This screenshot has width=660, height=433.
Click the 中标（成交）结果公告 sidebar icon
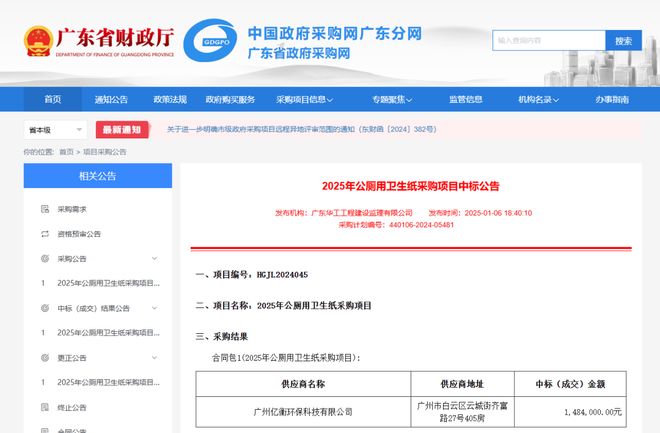pos(45,308)
